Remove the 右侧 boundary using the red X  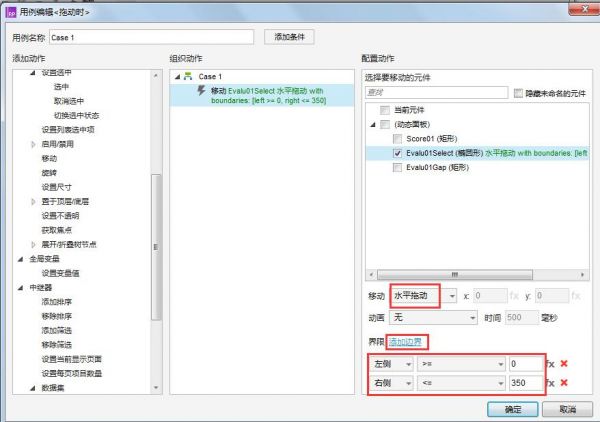[x=565, y=383]
